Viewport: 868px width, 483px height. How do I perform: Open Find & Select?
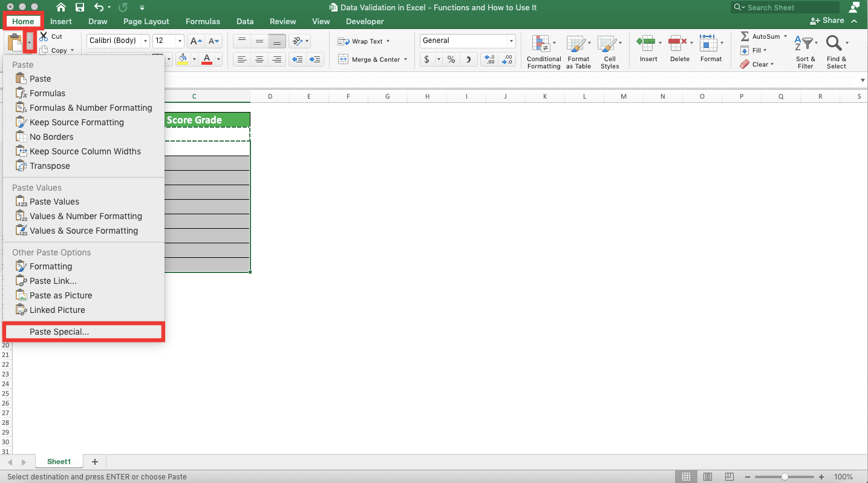pos(837,52)
